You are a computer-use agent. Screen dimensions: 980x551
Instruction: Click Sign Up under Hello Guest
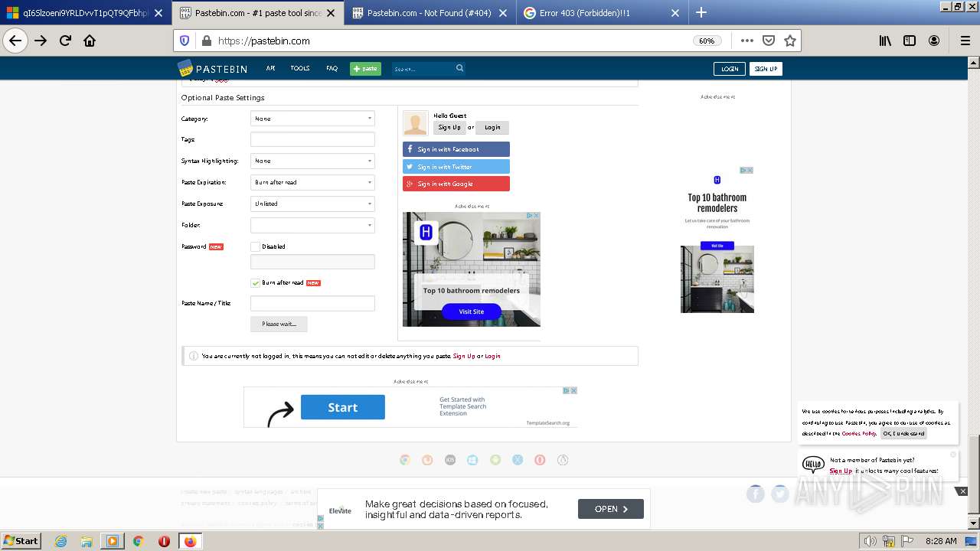coord(449,127)
